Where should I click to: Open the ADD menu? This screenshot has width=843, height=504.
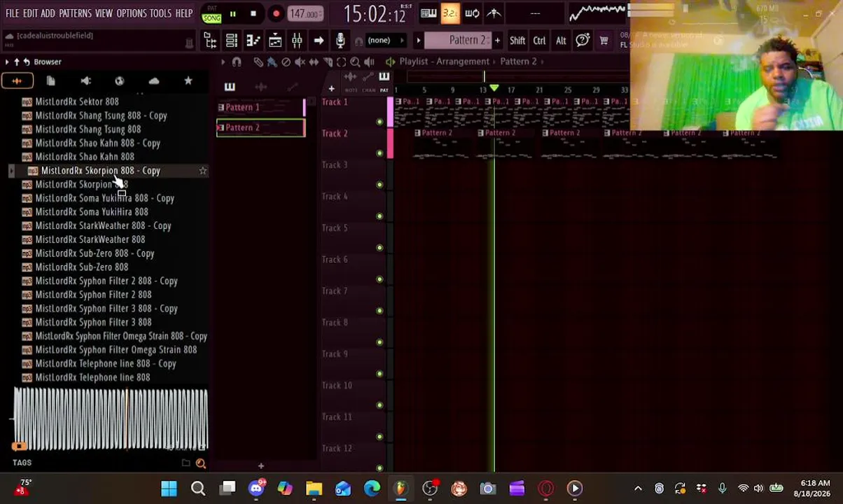48,13
